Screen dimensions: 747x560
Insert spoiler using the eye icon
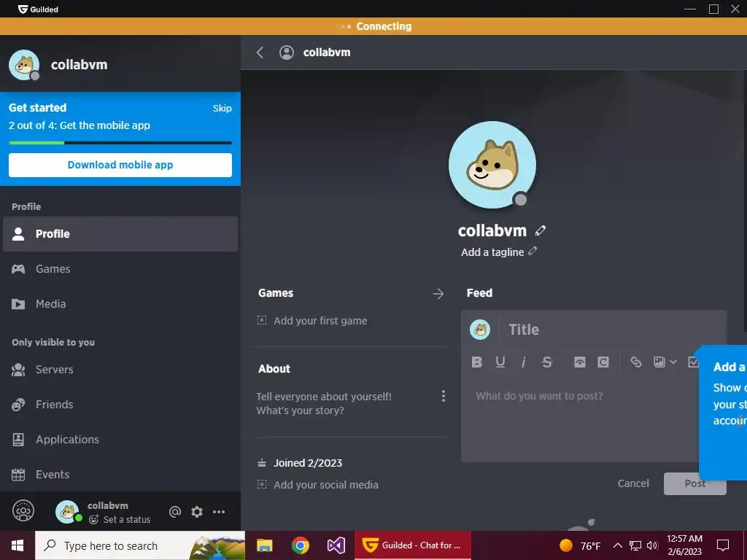coord(579,362)
